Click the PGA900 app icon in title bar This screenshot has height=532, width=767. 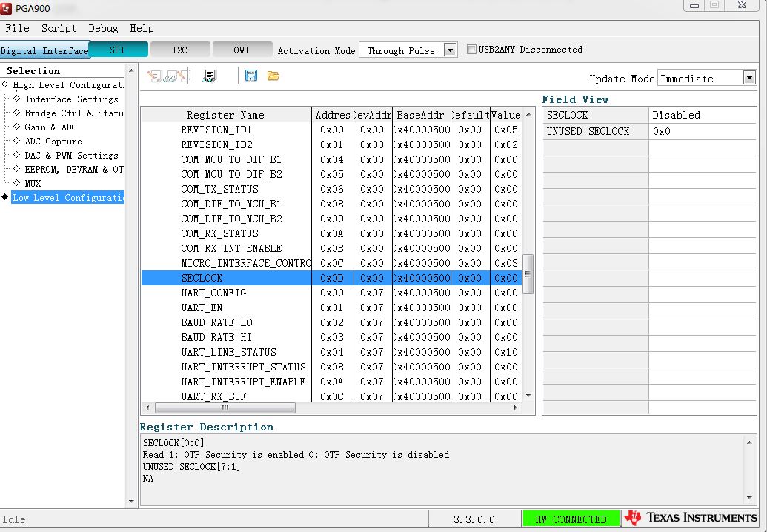coord(6,8)
